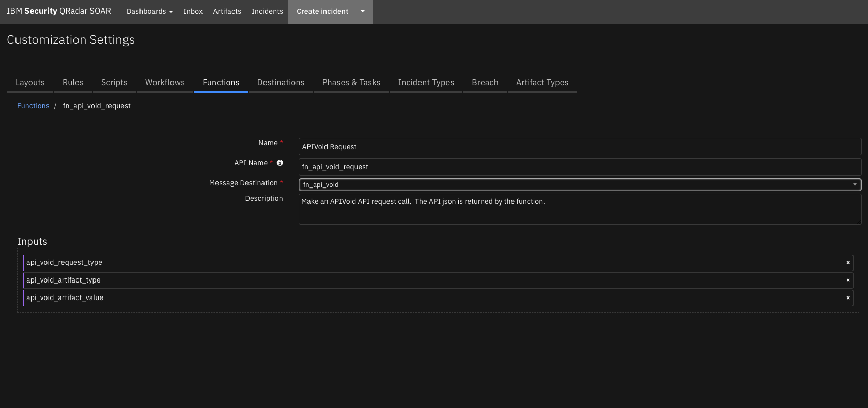The width and height of the screenshot is (868, 408).
Task: Click the API Name input field
Action: point(580,167)
